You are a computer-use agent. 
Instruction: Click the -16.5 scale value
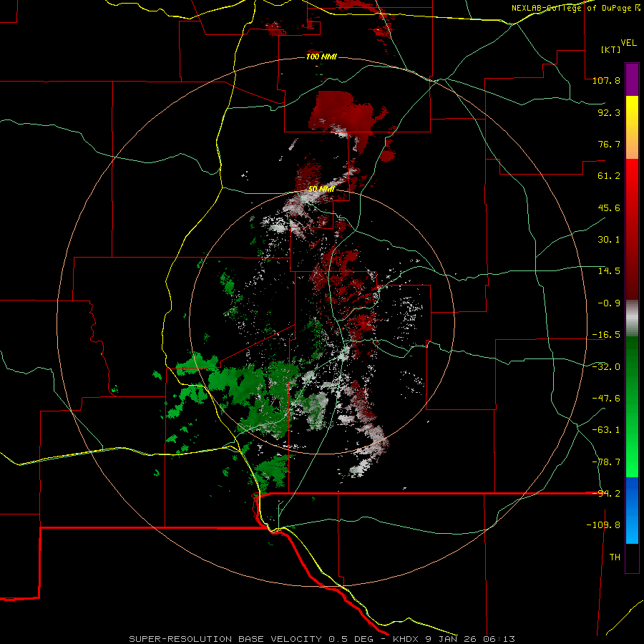pos(606,335)
